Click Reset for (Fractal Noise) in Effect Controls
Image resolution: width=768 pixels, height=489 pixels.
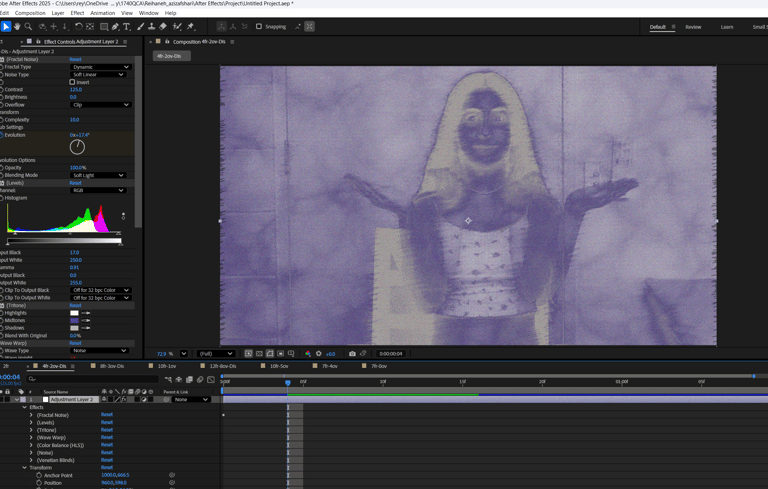75,59
